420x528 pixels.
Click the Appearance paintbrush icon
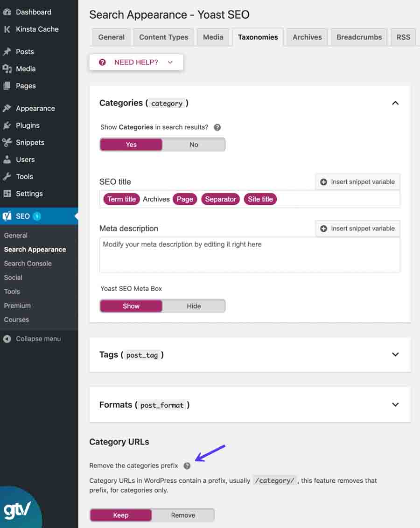[7, 108]
